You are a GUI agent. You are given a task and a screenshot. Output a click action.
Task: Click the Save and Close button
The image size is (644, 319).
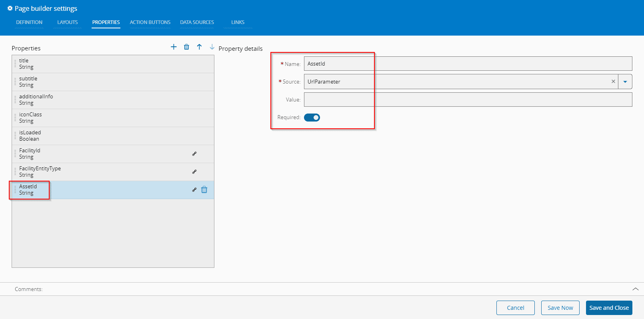(x=609, y=308)
